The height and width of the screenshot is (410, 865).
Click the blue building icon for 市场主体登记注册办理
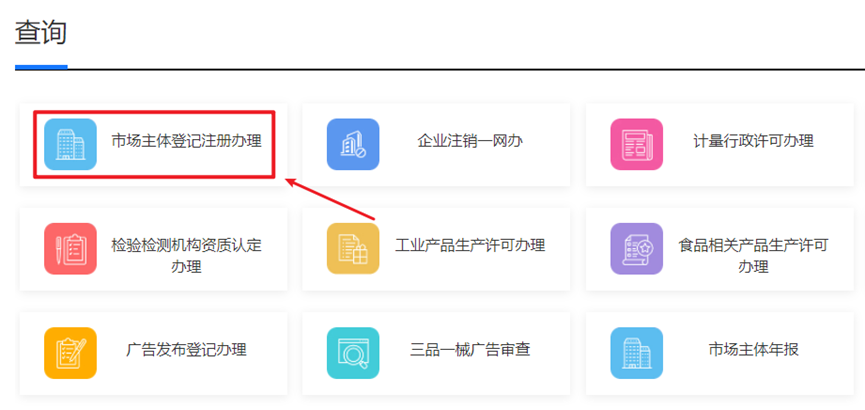[x=70, y=144]
